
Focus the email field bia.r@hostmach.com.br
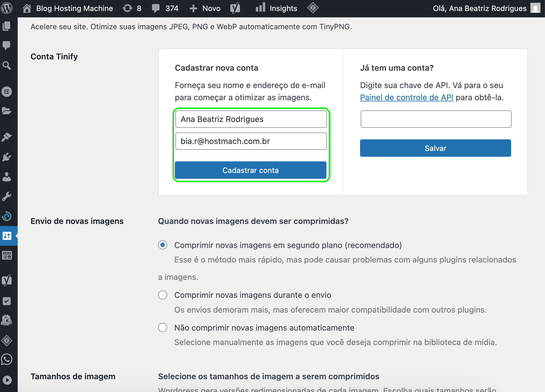point(251,141)
